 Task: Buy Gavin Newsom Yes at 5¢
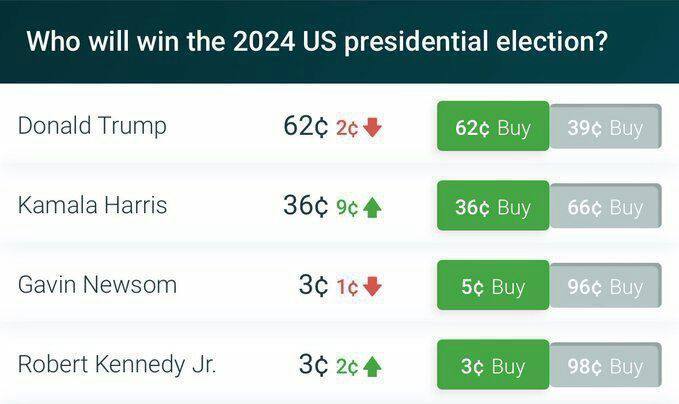pyautogui.click(x=493, y=285)
